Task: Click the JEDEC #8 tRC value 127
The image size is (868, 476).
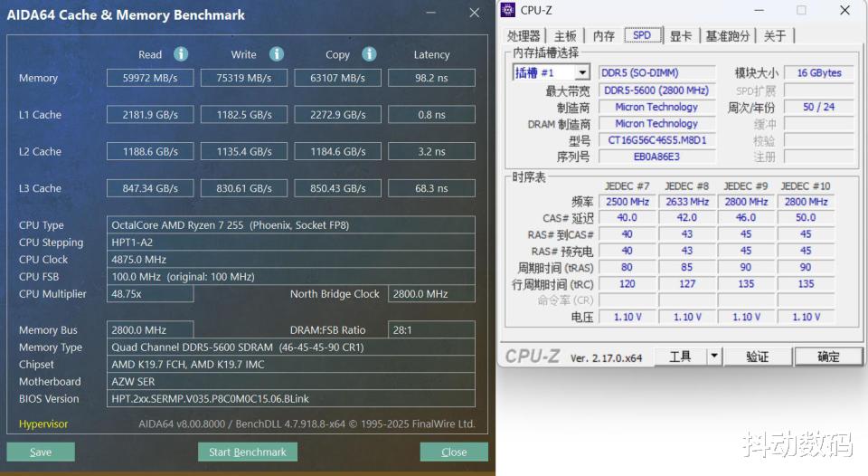Action: [x=687, y=284]
